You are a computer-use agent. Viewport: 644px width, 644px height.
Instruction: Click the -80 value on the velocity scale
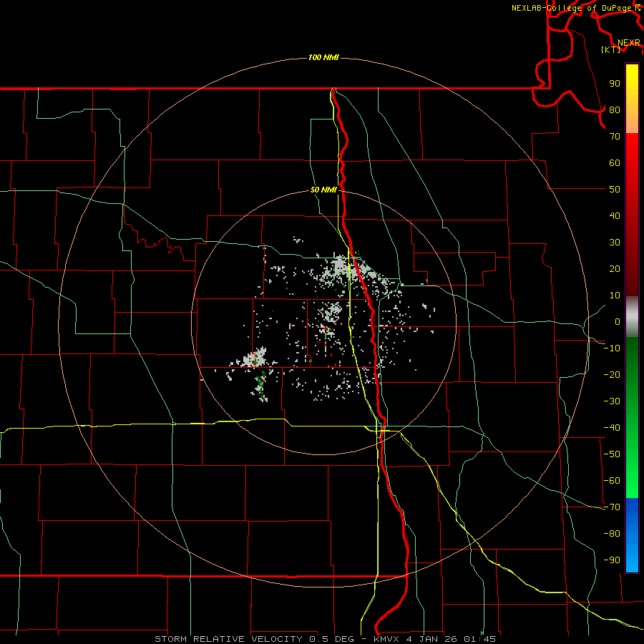tap(612, 534)
